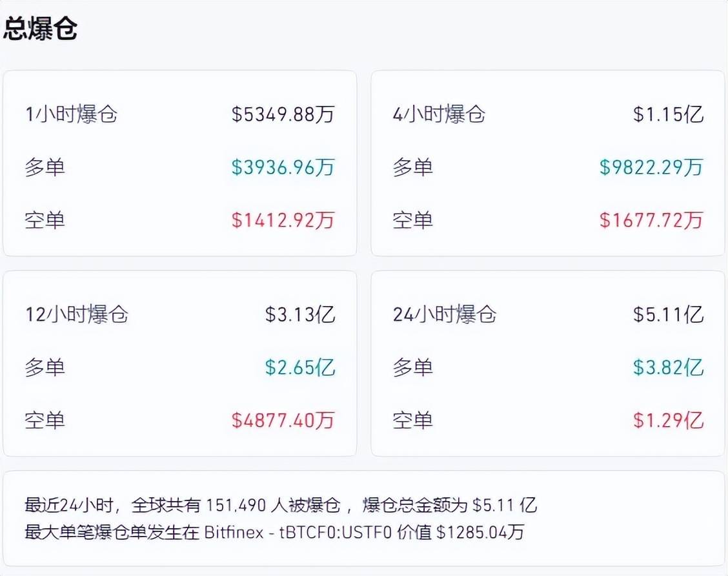
Task: Click the largest single order value $1285.04万
Action: [480, 532]
